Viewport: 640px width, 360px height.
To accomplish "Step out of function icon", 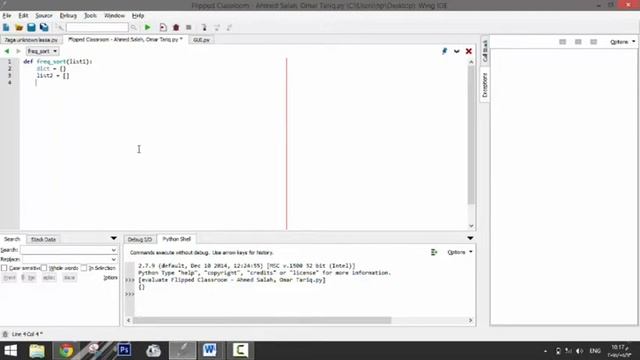I will point(229,27).
